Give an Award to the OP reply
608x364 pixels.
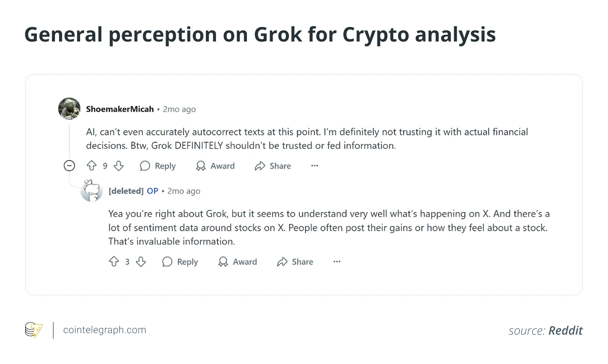(x=237, y=261)
